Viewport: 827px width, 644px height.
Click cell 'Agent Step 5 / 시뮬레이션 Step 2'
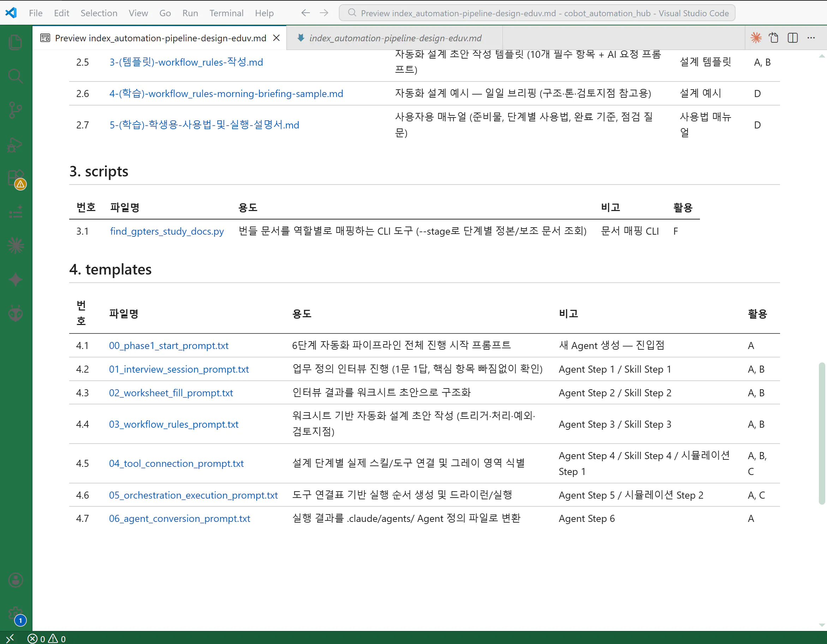(x=631, y=495)
